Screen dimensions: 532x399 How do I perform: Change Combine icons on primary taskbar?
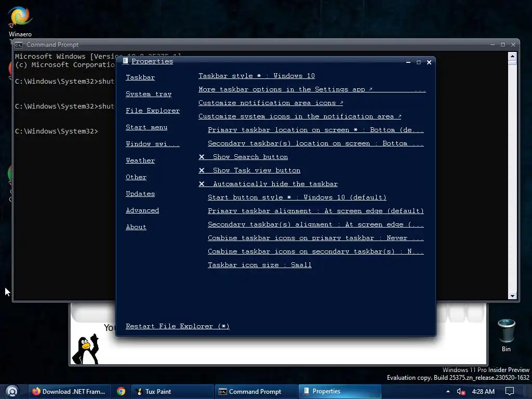pyautogui.click(x=315, y=238)
